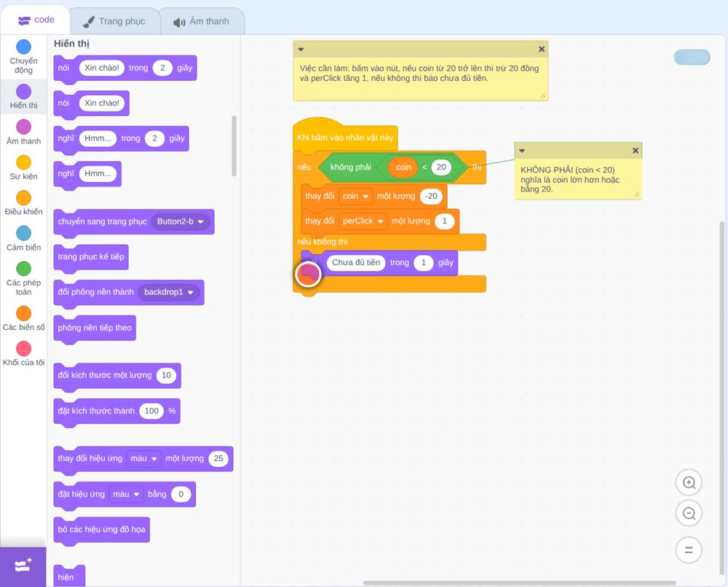The image size is (728, 587).
Task: Close the KHÔNG PHẢI comment note
Action: [x=636, y=151]
